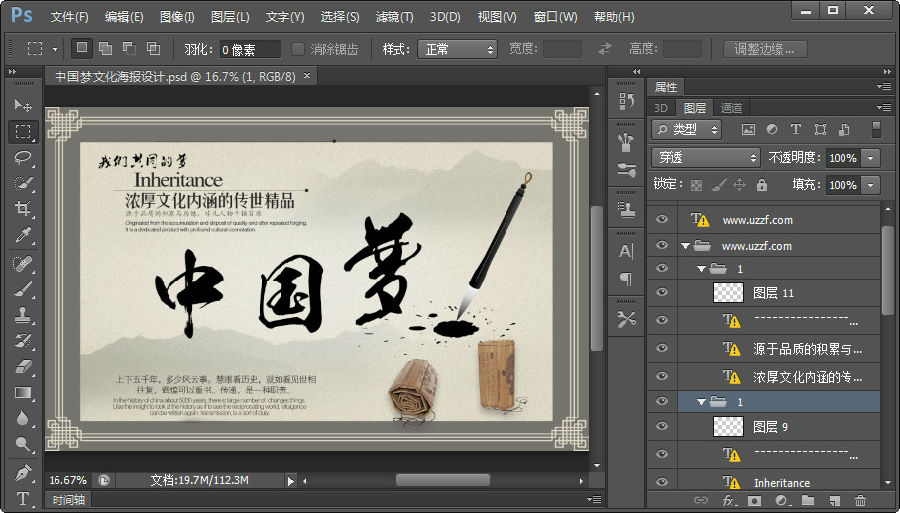Open status bar info arrow menu

click(x=290, y=481)
